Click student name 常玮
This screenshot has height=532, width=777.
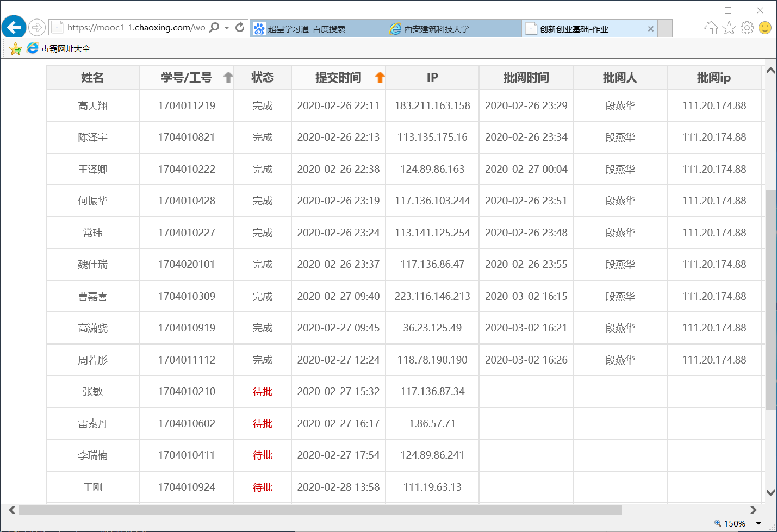[92, 233]
